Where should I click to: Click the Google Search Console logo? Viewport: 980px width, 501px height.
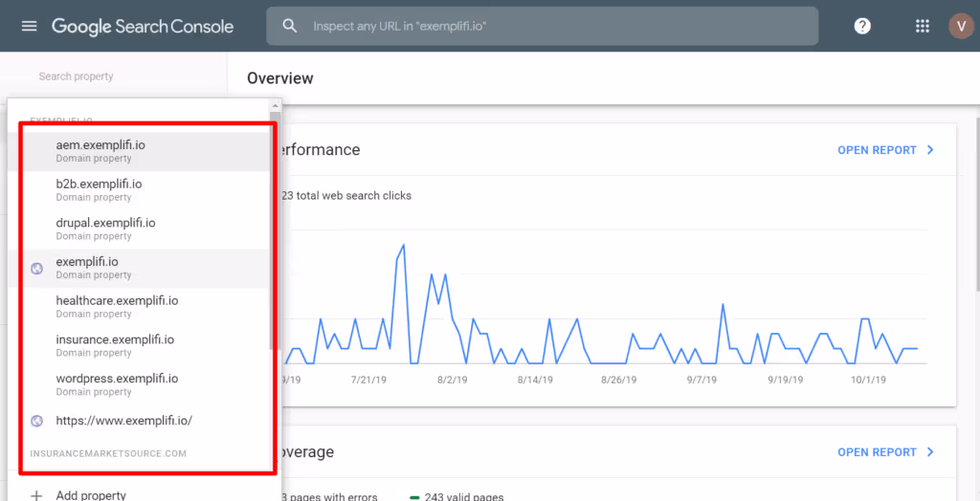(x=143, y=26)
